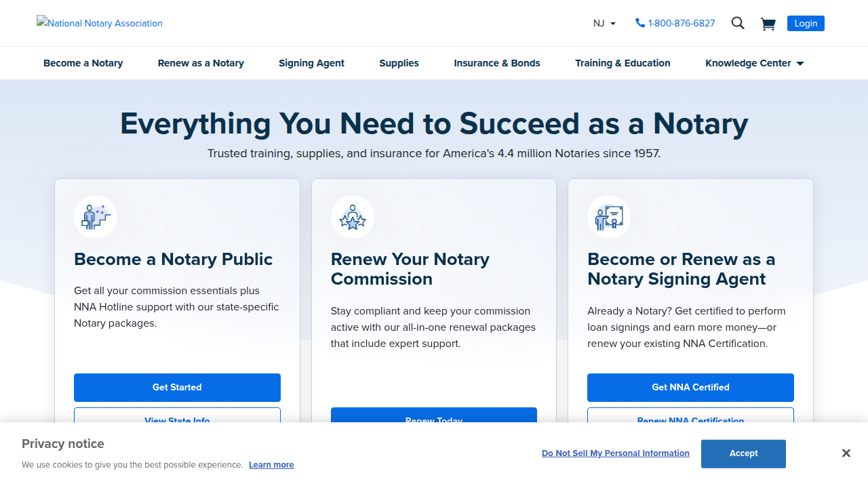Open the shopping cart icon
The width and height of the screenshot is (868, 488).
(768, 24)
